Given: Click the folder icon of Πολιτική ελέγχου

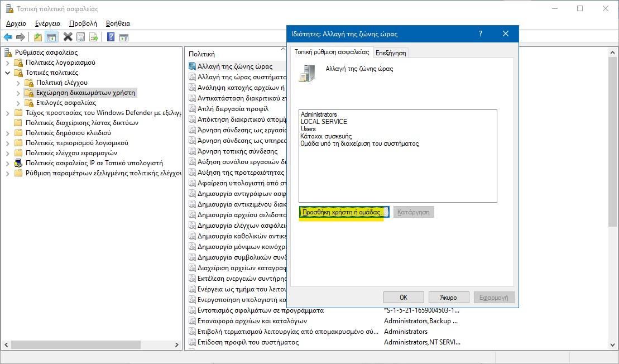Looking at the screenshot, I should point(29,83).
